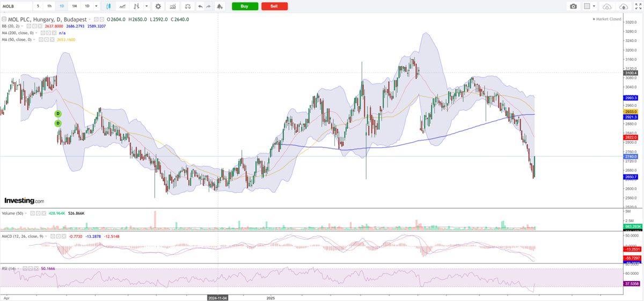Remove the MA (50, close, 0) indicator
644x301 pixels.
point(53,40)
